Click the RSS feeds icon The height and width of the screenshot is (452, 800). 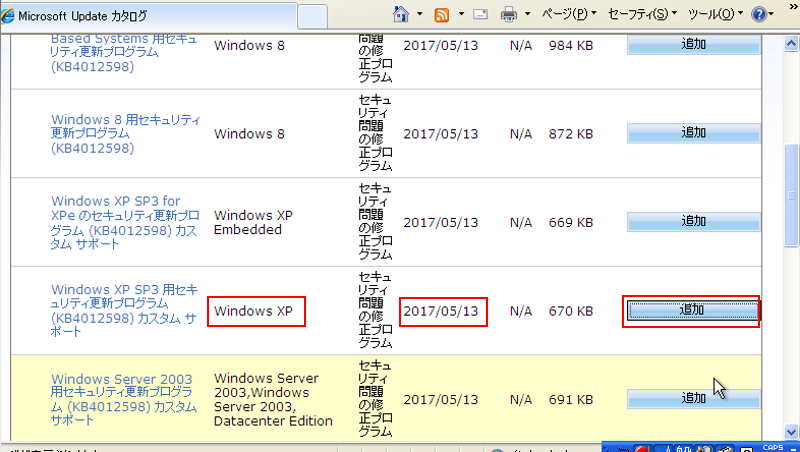441,15
